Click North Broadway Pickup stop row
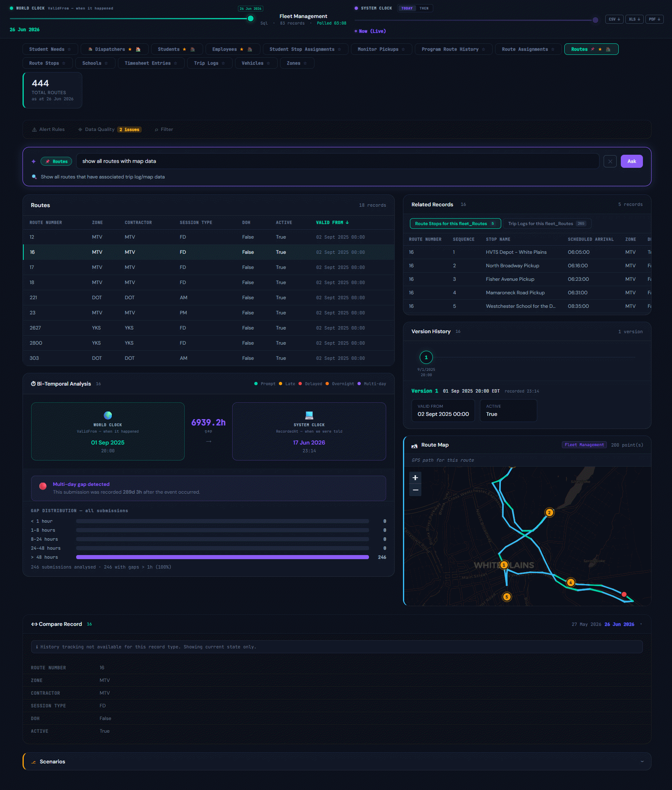 pos(527,266)
